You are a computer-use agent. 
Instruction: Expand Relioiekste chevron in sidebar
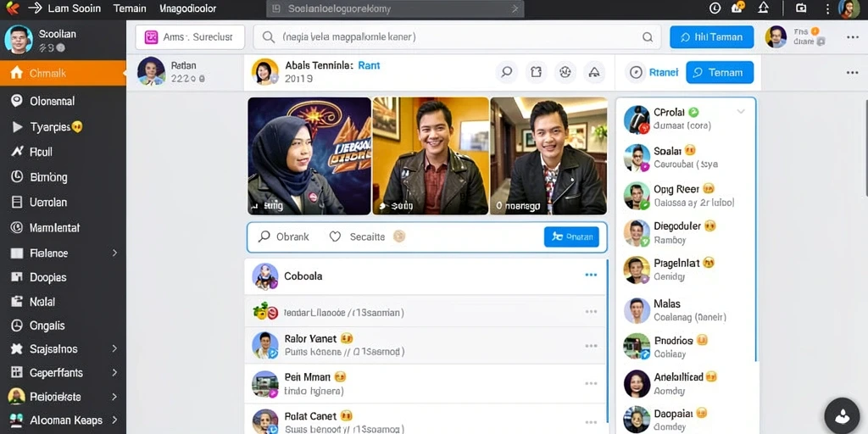(114, 397)
